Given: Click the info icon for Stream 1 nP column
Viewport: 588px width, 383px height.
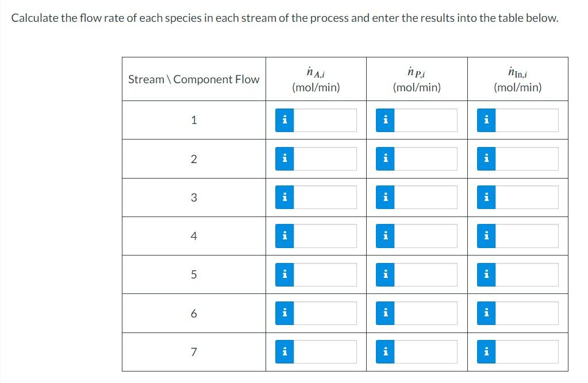Looking at the screenshot, I should tap(385, 120).
